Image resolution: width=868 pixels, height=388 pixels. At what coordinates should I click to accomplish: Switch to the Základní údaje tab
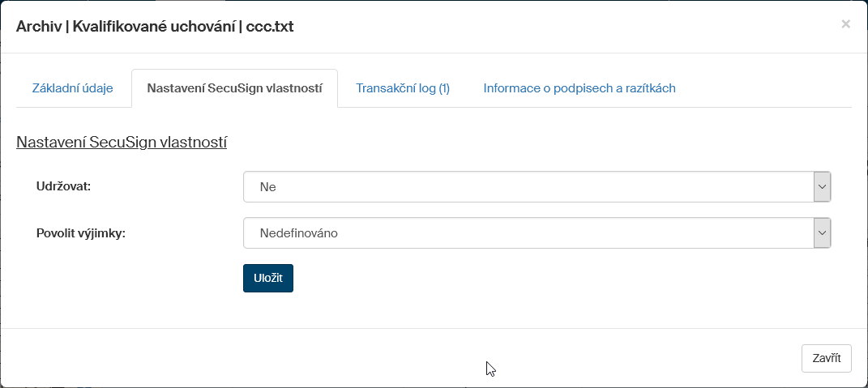pos(72,88)
